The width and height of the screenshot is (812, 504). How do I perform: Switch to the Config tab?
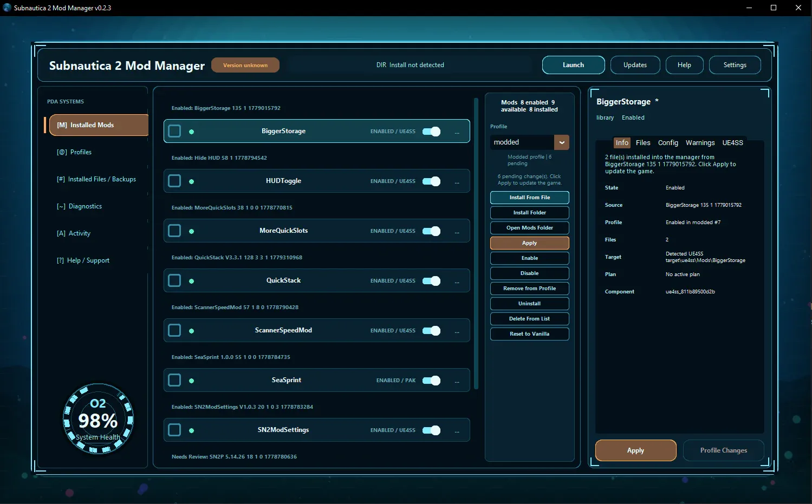668,143
